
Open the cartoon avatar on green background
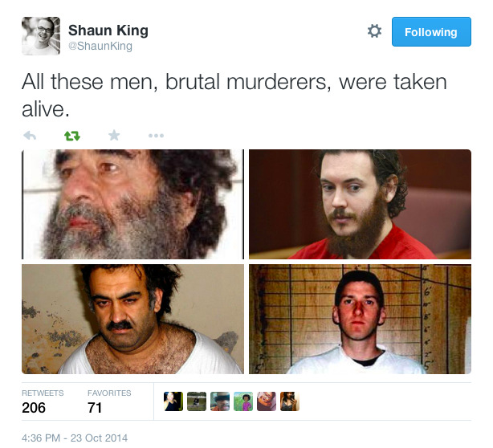point(243,401)
